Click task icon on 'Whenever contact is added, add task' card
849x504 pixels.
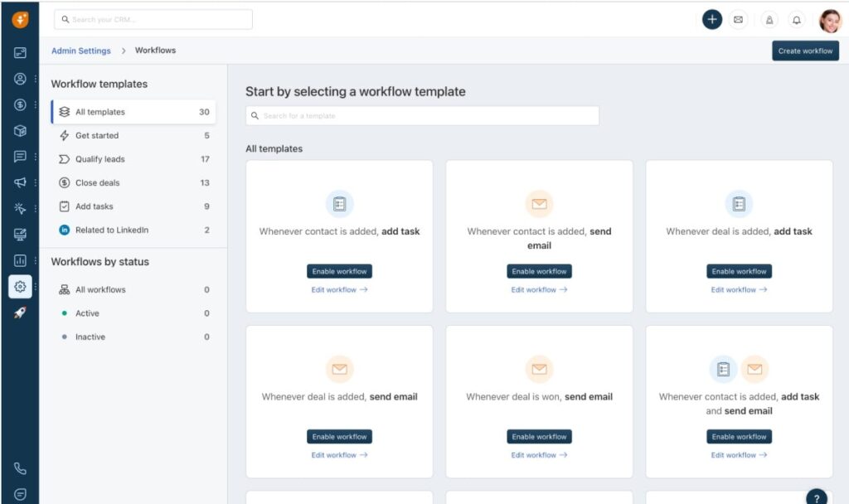339,204
